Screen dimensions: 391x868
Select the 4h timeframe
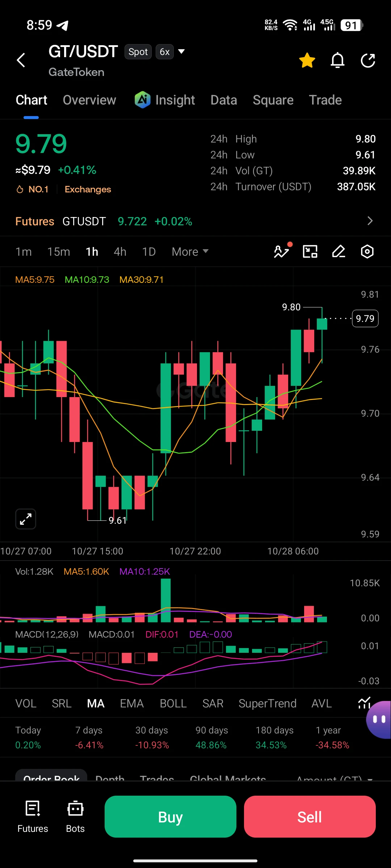point(120,251)
